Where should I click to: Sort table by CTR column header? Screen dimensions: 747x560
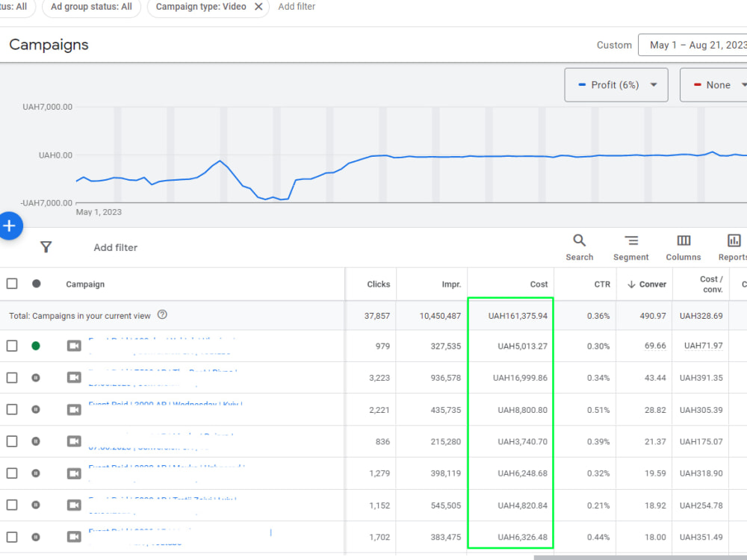click(602, 284)
